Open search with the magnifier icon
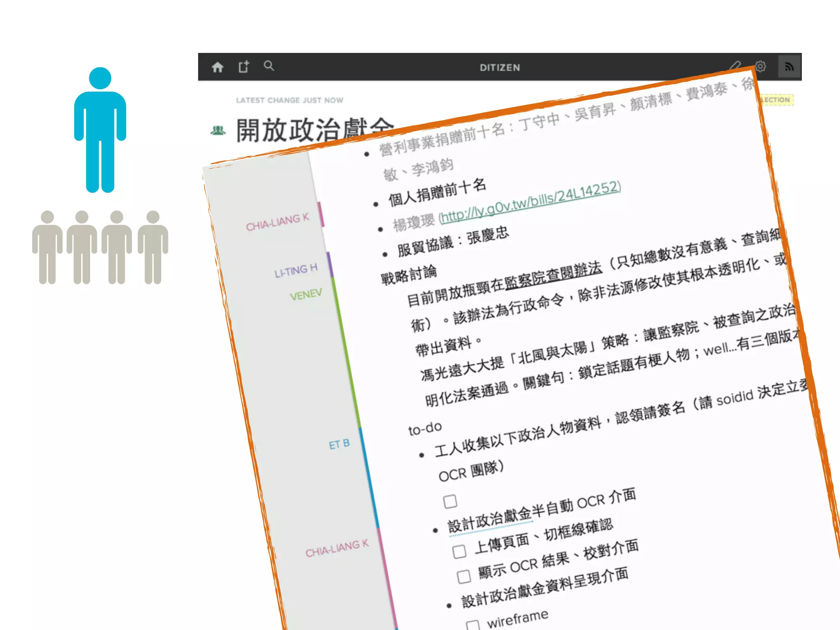The image size is (840, 630). pyautogui.click(x=269, y=66)
